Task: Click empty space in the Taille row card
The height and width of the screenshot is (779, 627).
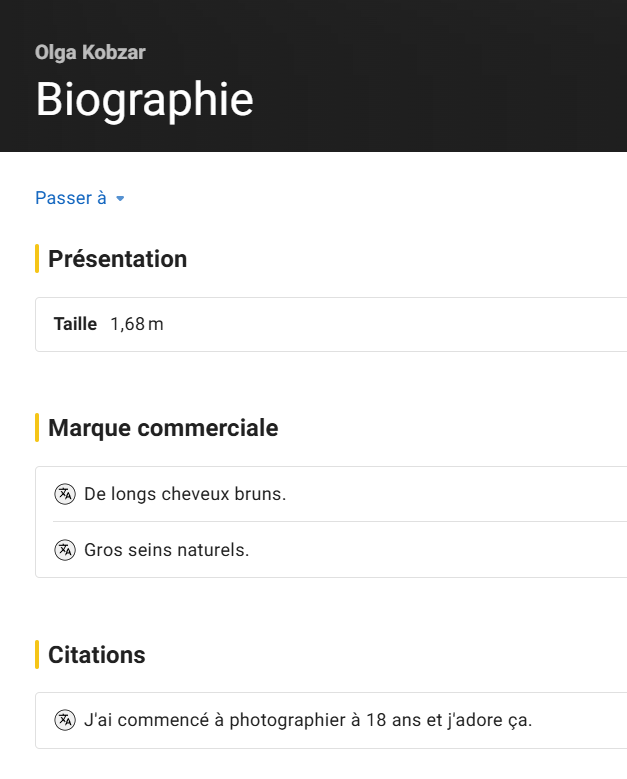Action: click(x=400, y=324)
